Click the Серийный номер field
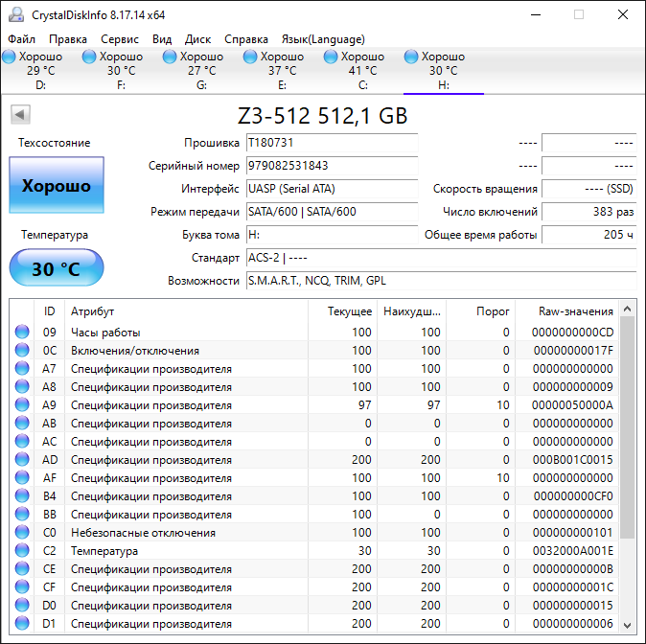The image size is (646, 644). 331,166
